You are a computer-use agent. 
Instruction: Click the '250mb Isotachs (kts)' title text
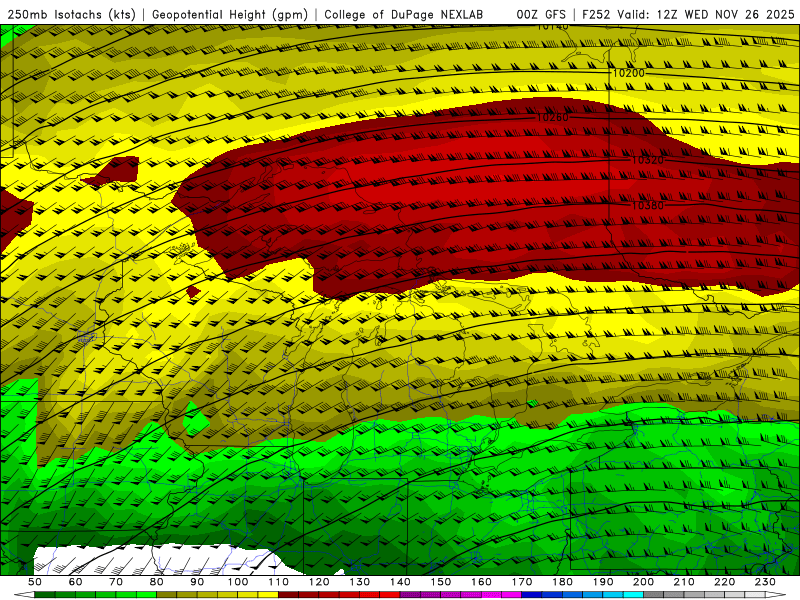71,14
